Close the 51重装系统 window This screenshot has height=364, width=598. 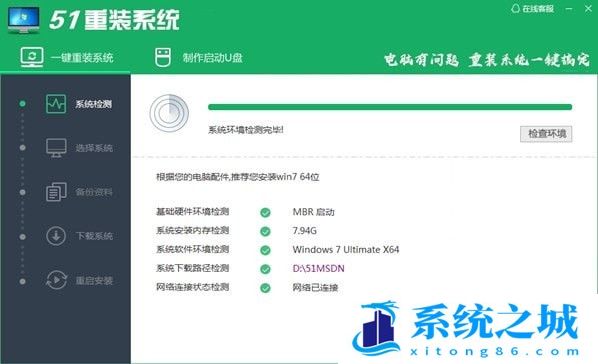588,8
